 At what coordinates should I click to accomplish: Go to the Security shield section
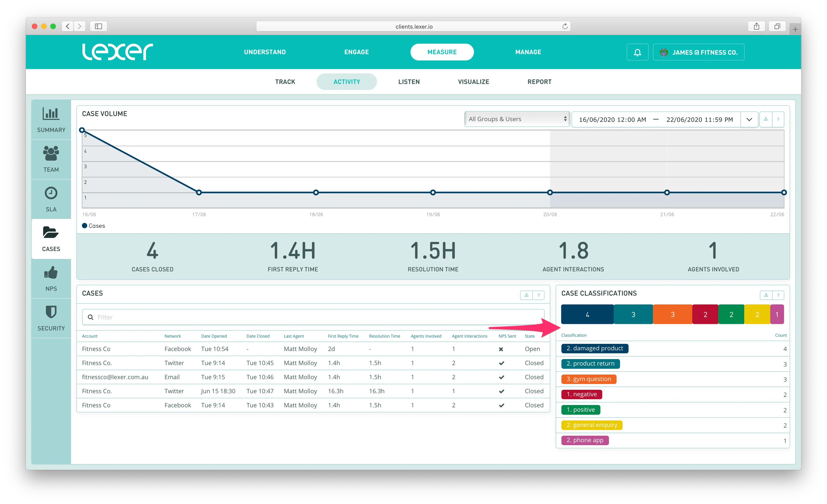pos(51,318)
